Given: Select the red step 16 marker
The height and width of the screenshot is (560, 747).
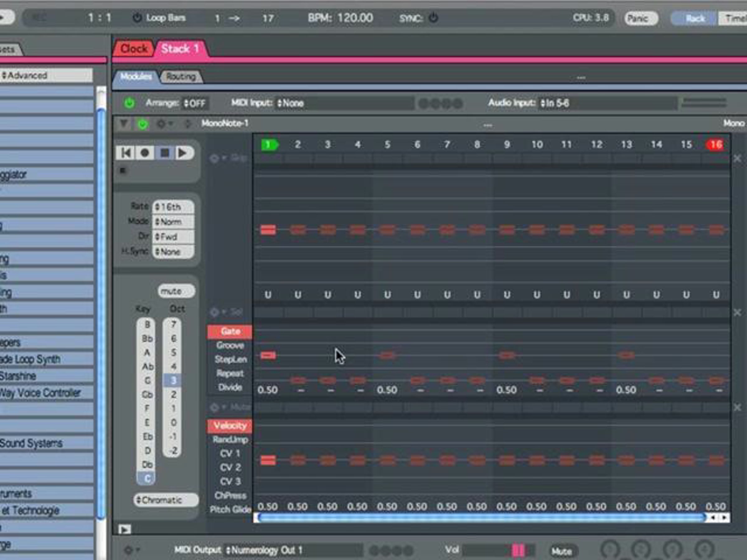Looking at the screenshot, I should click(715, 145).
